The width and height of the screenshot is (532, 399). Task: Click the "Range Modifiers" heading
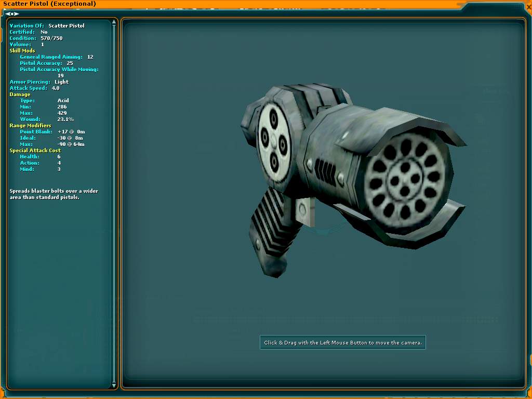pyautogui.click(x=31, y=126)
